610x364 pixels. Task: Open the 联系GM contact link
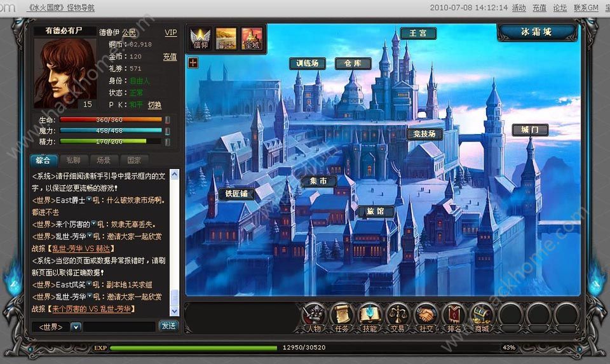[x=586, y=8]
